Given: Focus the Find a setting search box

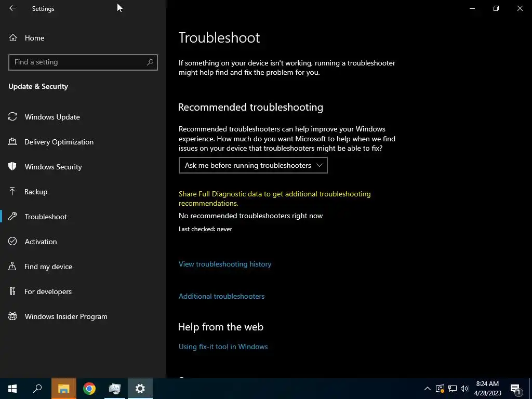Looking at the screenshot, I should tap(83, 62).
